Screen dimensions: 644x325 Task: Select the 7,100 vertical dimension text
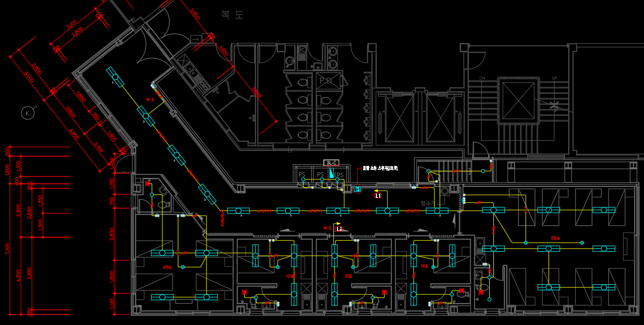coord(7,248)
